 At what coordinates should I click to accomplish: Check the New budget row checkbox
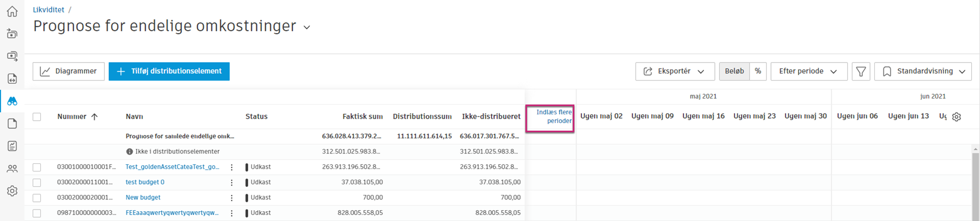pyautogui.click(x=37, y=198)
